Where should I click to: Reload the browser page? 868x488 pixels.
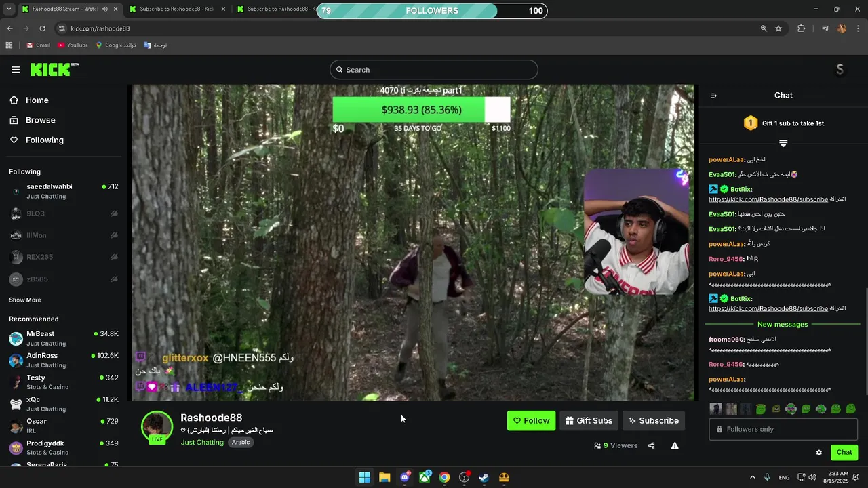pyautogui.click(x=42, y=28)
